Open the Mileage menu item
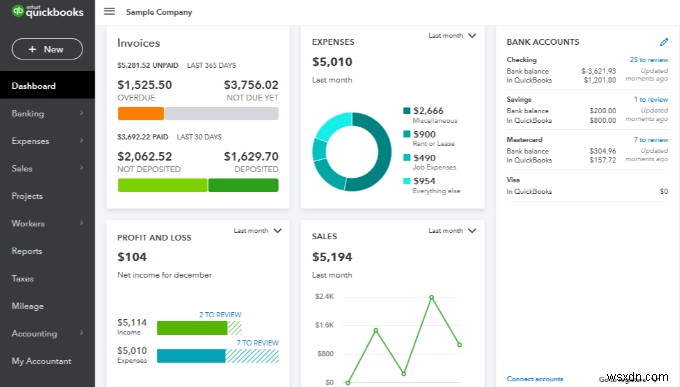 tap(28, 306)
